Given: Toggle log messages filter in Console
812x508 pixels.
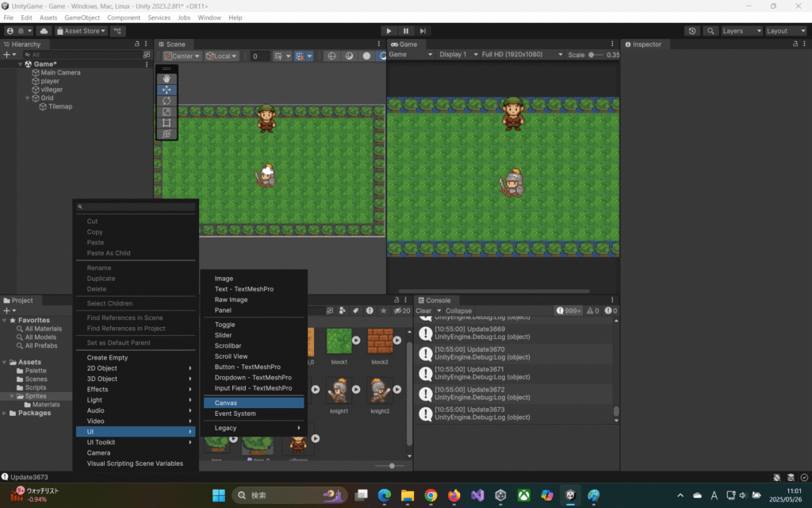Looking at the screenshot, I should point(568,311).
